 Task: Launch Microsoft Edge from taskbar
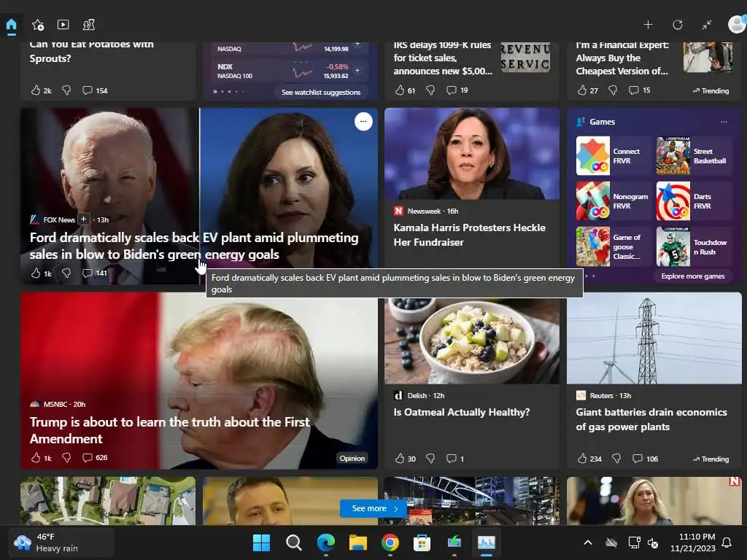(326, 542)
